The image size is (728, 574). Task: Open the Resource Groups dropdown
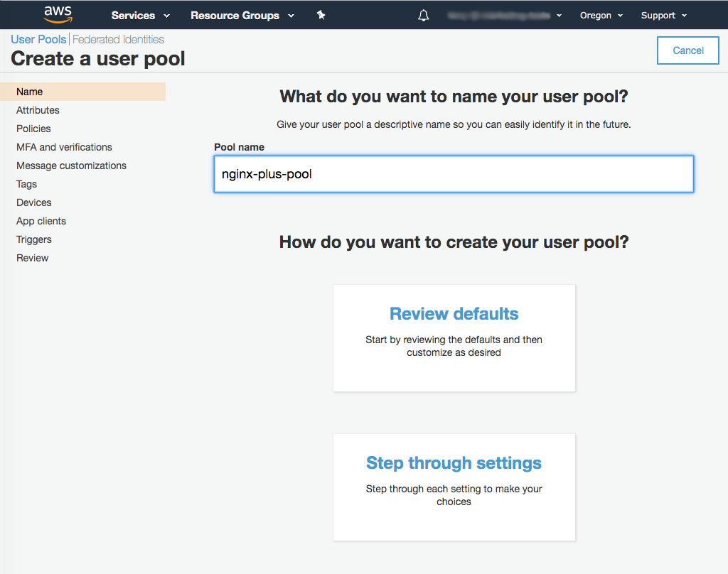coord(242,15)
